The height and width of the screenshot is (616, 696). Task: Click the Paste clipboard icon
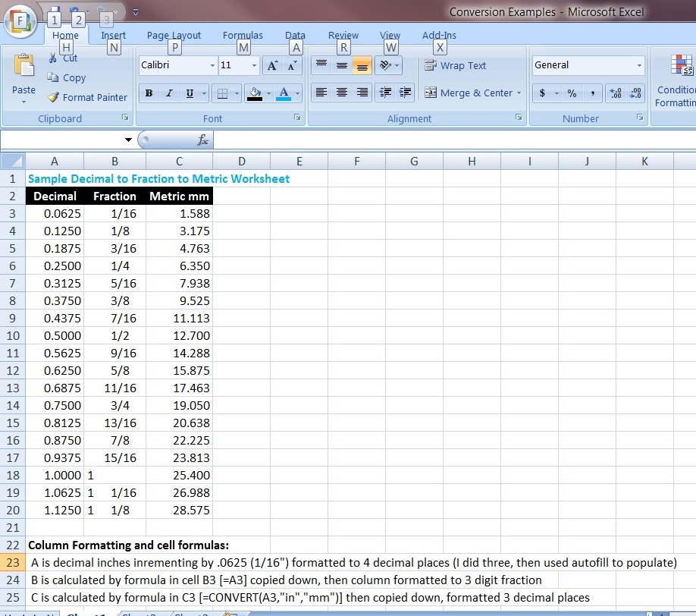24,66
